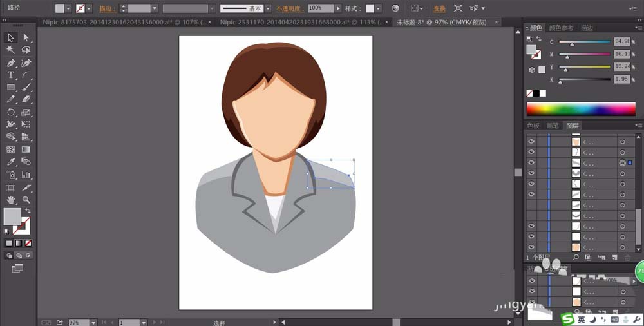Switch to Nipic_8175703 document tab
The height and width of the screenshot is (326, 644).
pyautogui.click(x=122, y=21)
